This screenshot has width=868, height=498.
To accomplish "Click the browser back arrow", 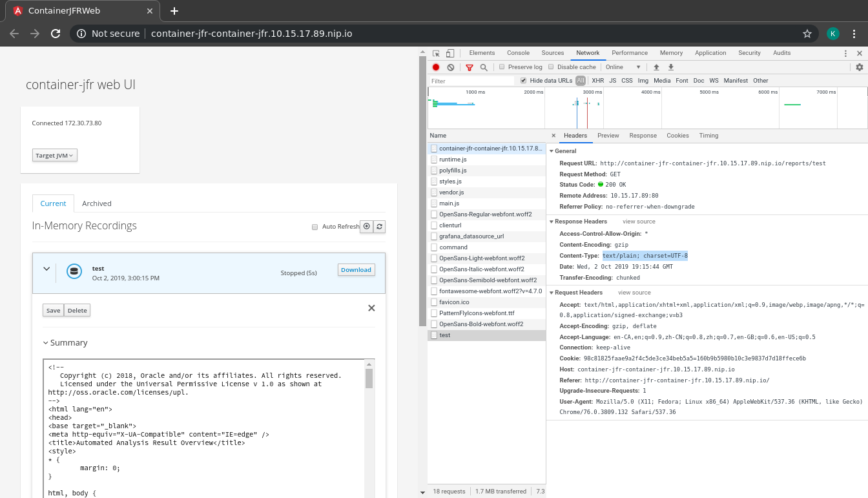I will (14, 34).
